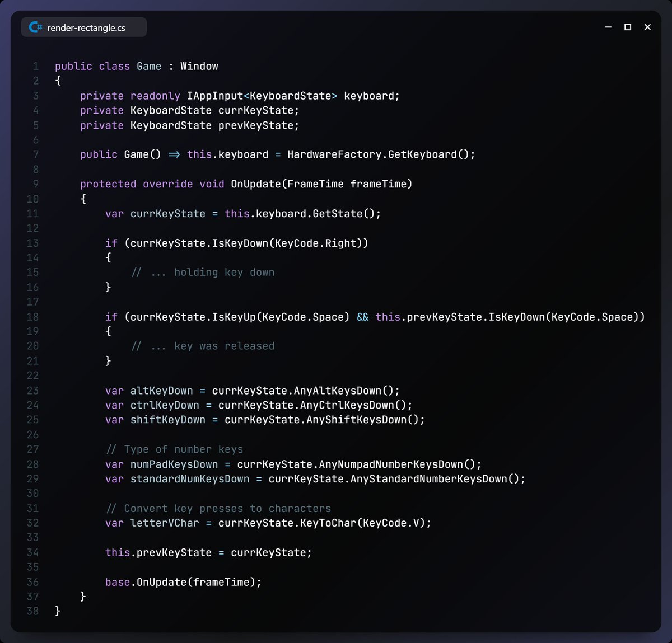Click line number 1
The width and height of the screenshot is (672, 643).
[36, 66]
